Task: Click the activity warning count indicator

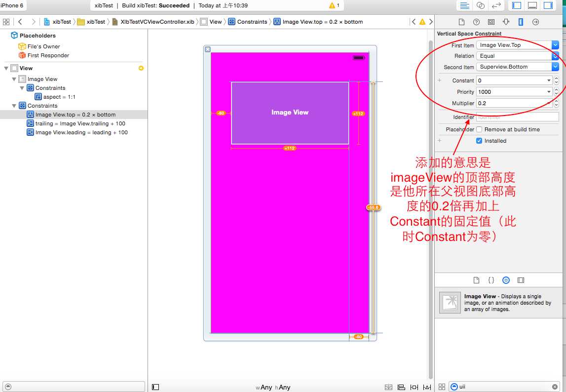Action: coord(334,5)
